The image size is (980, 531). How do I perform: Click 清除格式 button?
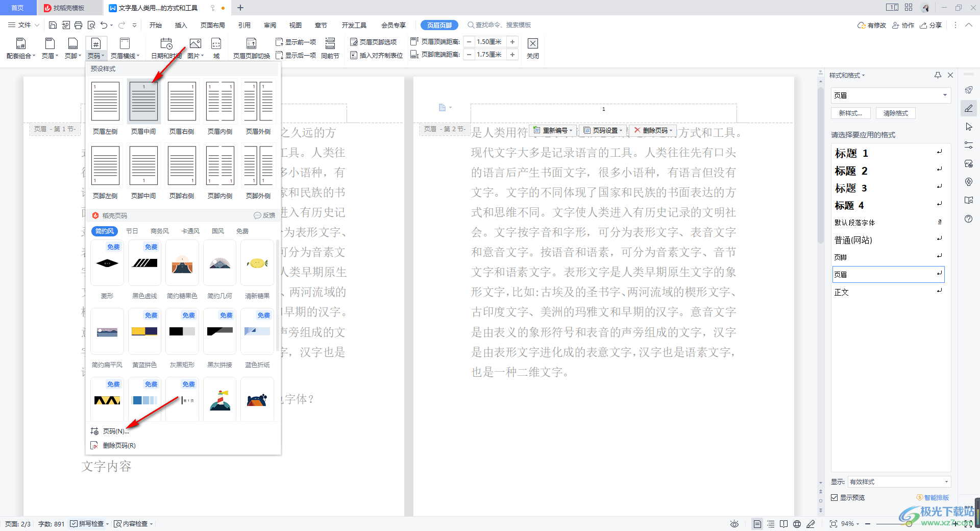click(896, 113)
